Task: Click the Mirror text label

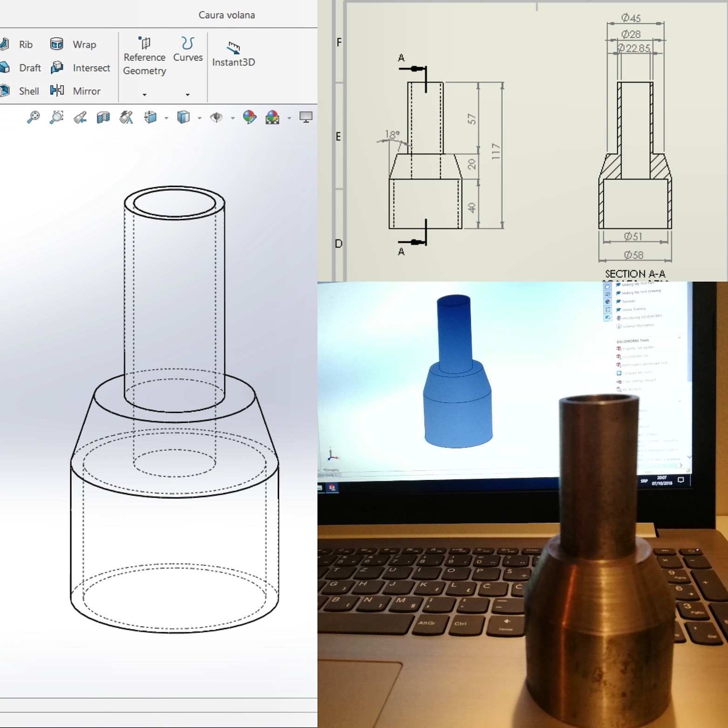Action: coord(87,91)
